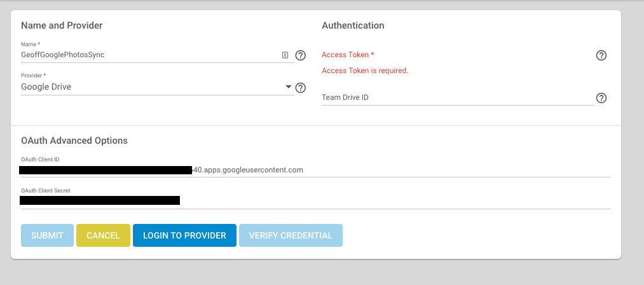Click the help icon beside the Name field
This screenshot has height=285, width=644.
pyautogui.click(x=301, y=55)
